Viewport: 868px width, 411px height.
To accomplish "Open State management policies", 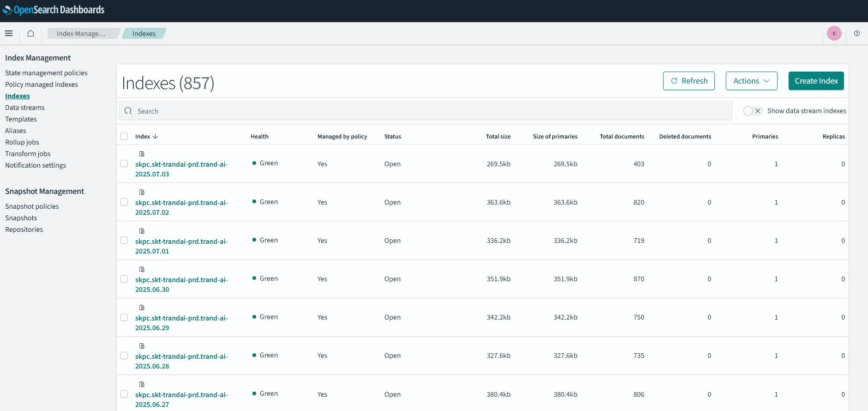I will pyautogui.click(x=46, y=73).
